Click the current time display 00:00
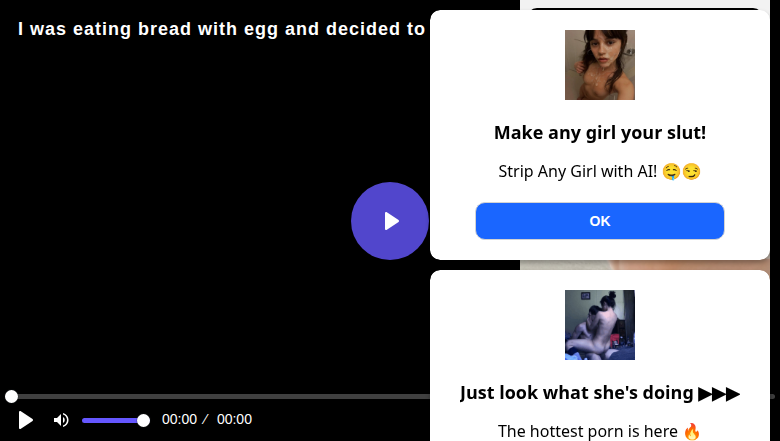780x441 pixels. pos(179,419)
